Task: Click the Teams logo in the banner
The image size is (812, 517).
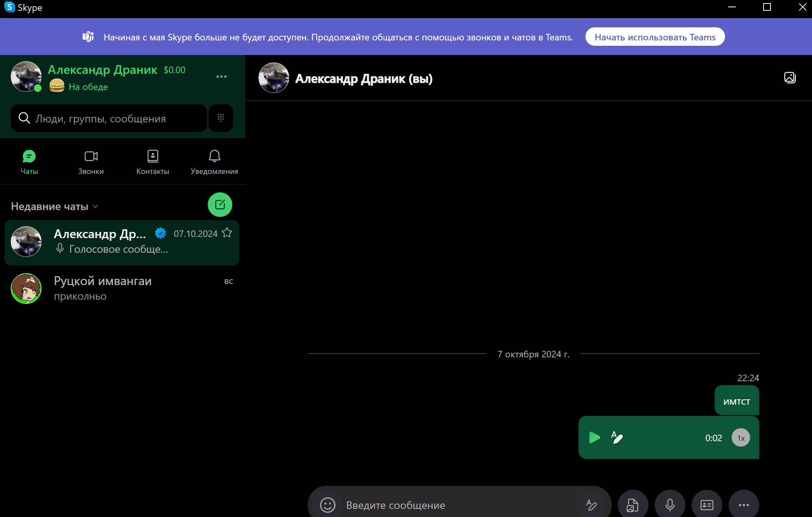Action: pyautogui.click(x=88, y=37)
